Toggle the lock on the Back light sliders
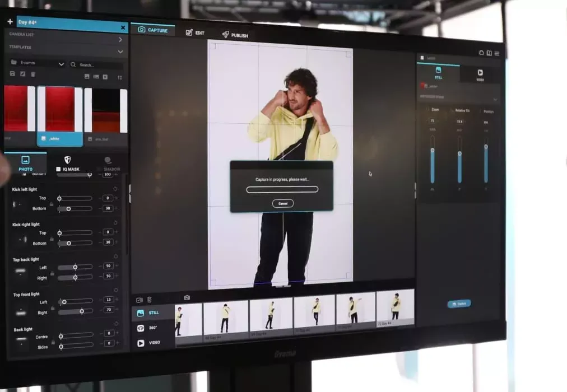 (x=53, y=342)
